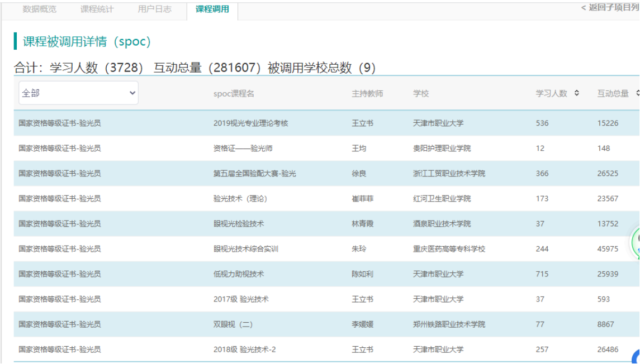Click school 浙江工贸职业技术学院
Viewport: 640px width, 364px height.
tap(449, 174)
